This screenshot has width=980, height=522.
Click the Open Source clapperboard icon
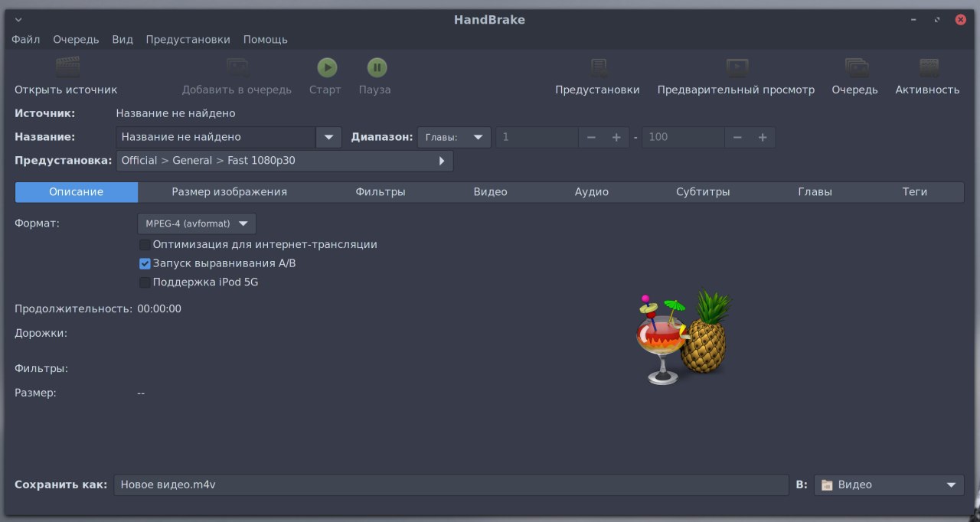pyautogui.click(x=67, y=67)
